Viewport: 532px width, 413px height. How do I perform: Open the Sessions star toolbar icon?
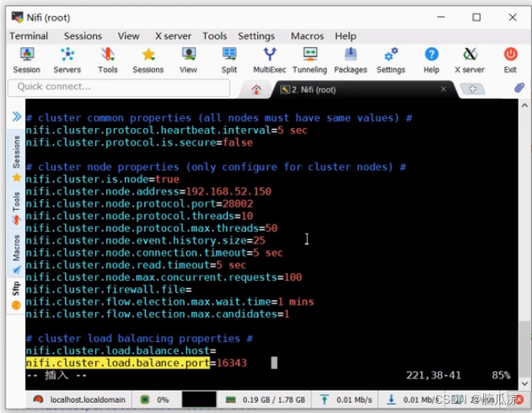coord(148,61)
